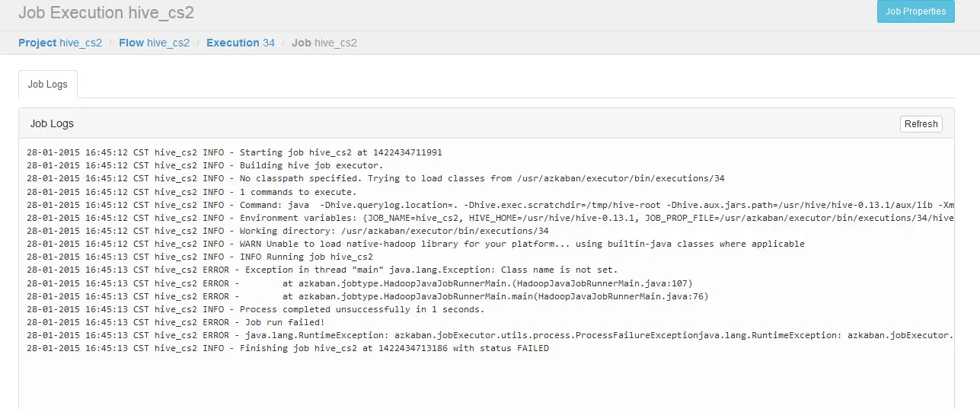The width and height of the screenshot is (980, 409).
Task: Select the 'Starting job hive_cs2 at 1422434711991' log line
Action: click(235, 152)
